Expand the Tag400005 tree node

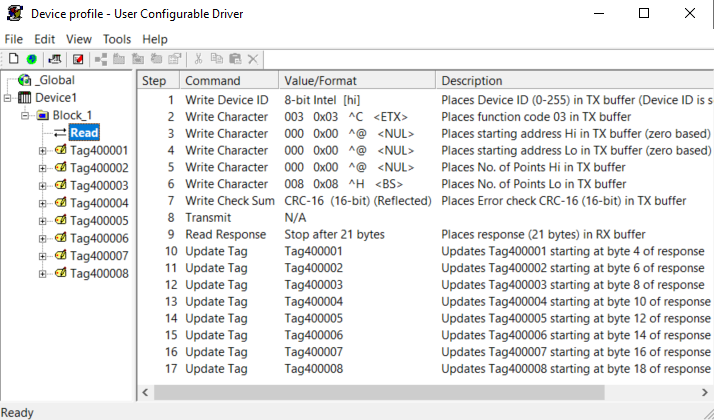point(42,221)
